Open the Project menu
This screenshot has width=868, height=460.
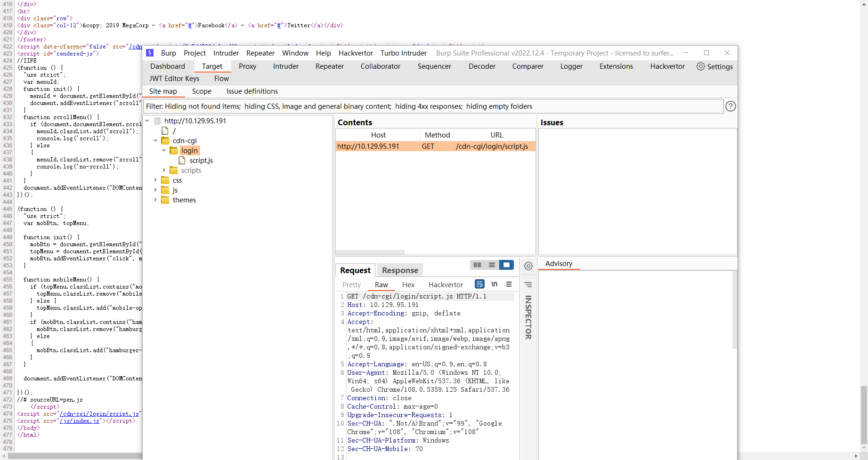[195, 53]
